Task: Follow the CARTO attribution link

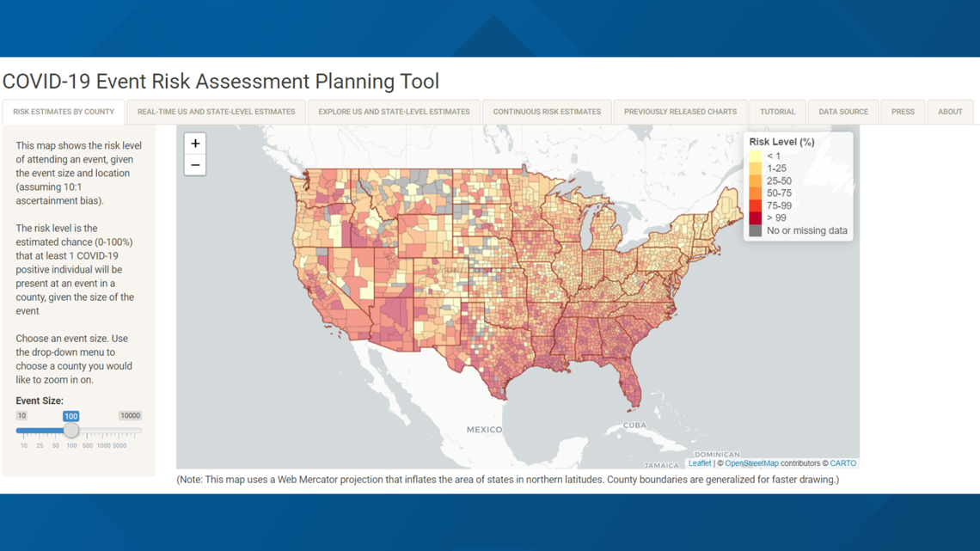Action: [x=842, y=463]
